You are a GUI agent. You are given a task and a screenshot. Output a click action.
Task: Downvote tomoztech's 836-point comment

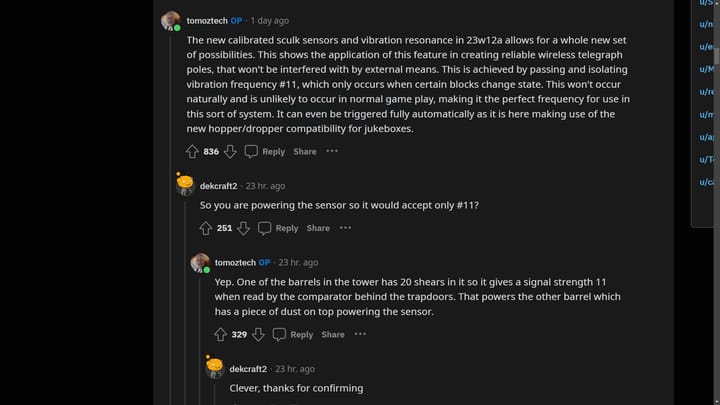pyautogui.click(x=229, y=152)
